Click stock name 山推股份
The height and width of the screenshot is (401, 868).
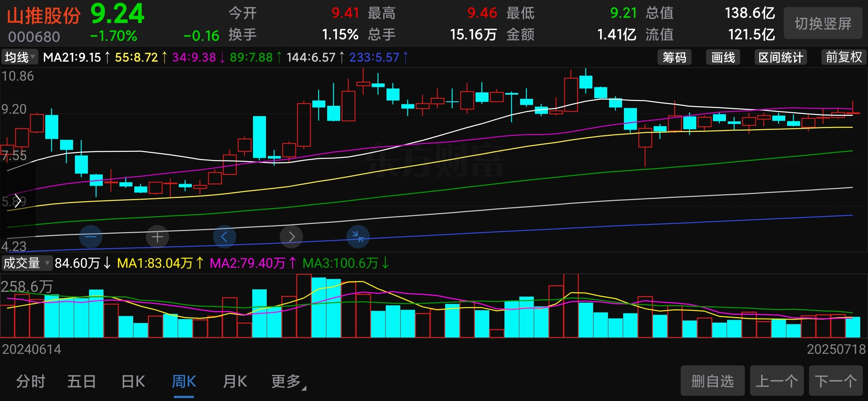coord(44,16)
